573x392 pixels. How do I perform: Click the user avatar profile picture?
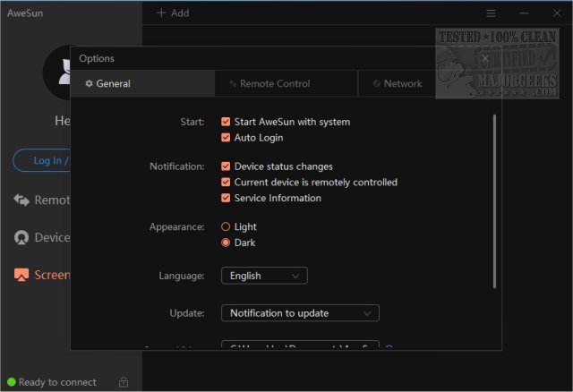(68, 73)
